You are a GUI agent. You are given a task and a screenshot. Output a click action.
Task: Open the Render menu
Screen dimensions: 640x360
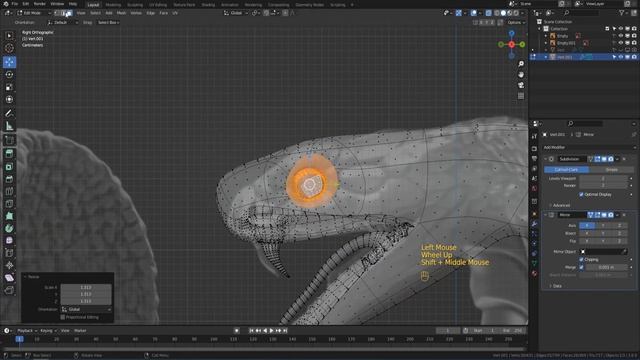40,4
